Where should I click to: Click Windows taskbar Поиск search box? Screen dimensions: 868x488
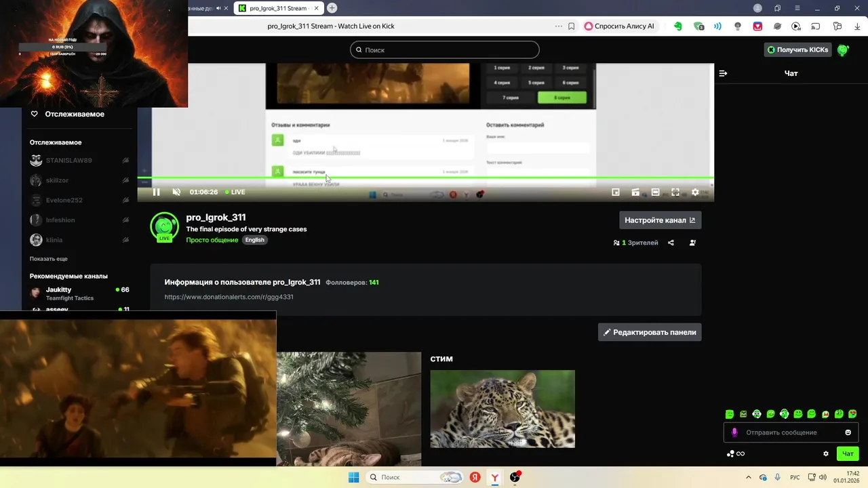(x=416, y=477)
